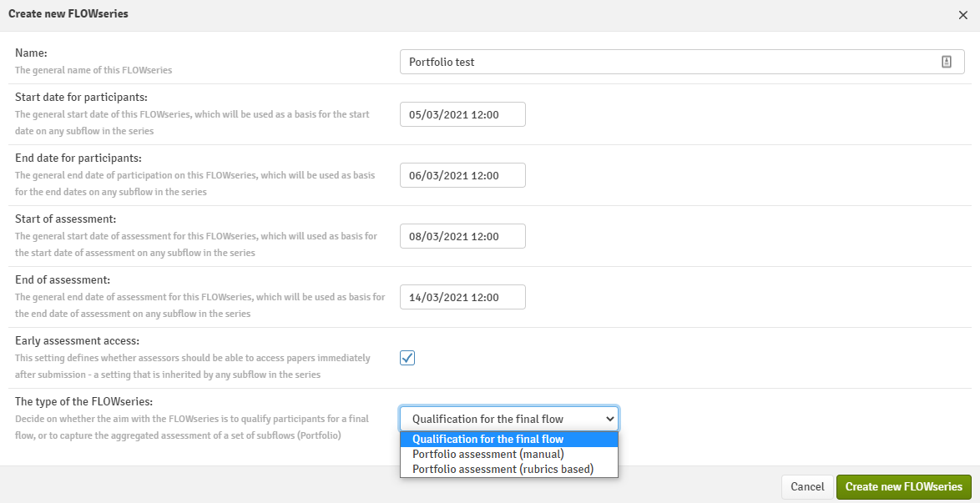Choose Portfolio assessment (manual) option
The width and height of the screenshot is (980, 503).
(508, 454)
